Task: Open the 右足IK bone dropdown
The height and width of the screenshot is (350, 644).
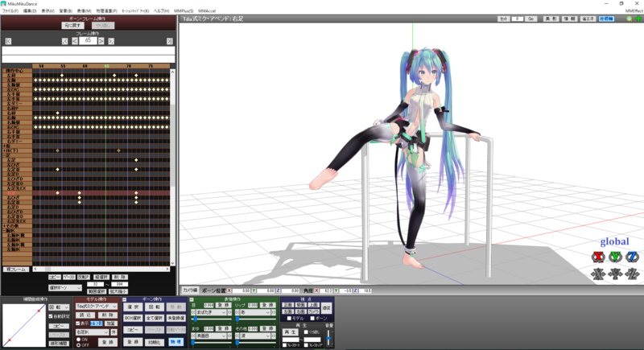Action: 92,332
